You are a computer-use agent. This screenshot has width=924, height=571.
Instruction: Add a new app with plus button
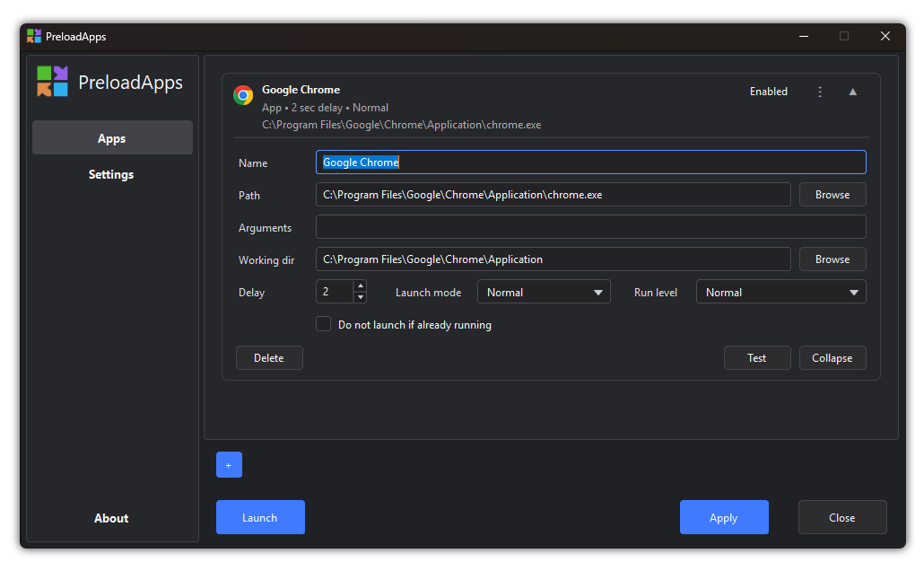tap(229, 465)
